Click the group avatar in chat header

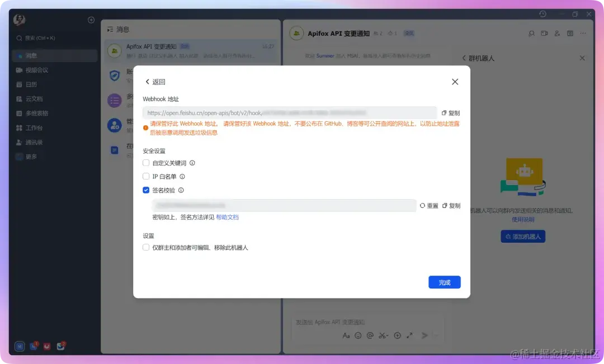[x=296, y=34]
